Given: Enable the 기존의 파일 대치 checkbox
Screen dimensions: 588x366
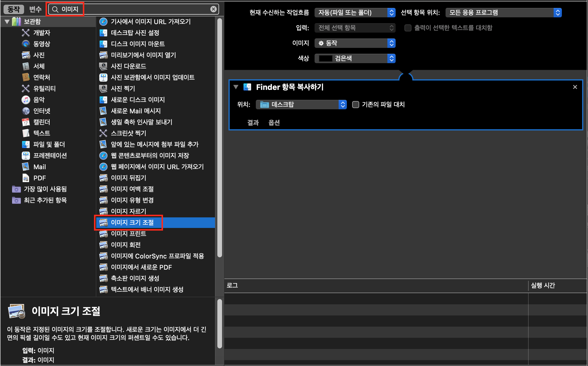Looking at the screenshot, I should [x=355, y=105].
